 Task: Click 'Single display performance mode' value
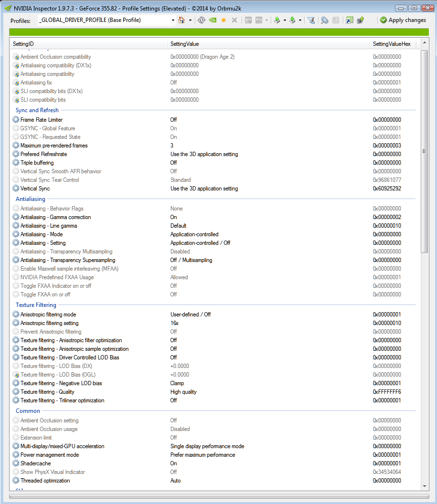point(207,446)
